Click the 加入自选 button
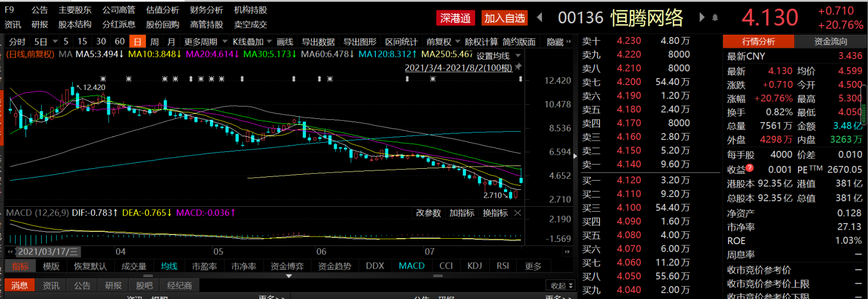The height and width of the screenshot is (299, 868). click(505, 18)
